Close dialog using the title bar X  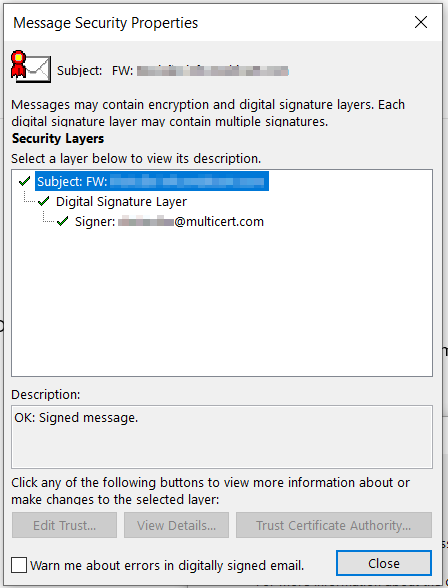tap(421, 22)
